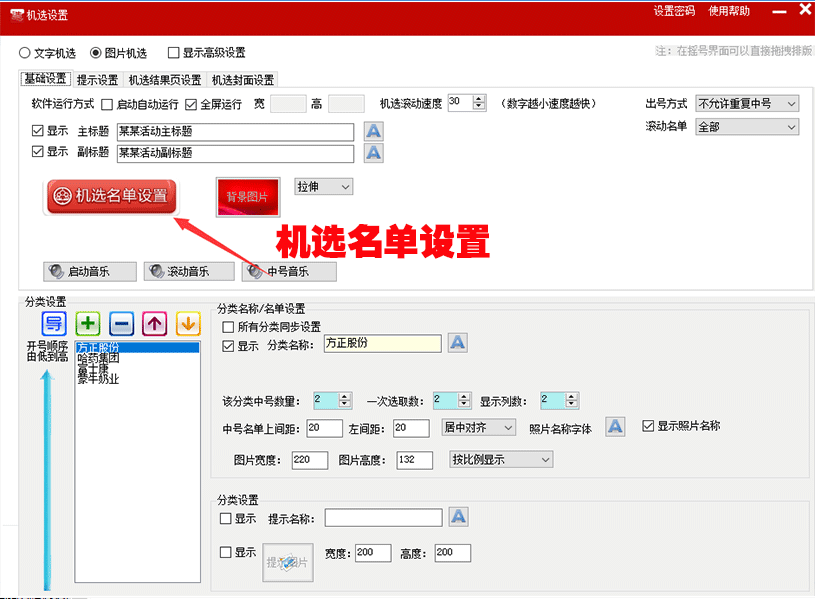
Task: Click the red 背景图片 swatch
Action: pyautogui.click(x=247, y=197)
